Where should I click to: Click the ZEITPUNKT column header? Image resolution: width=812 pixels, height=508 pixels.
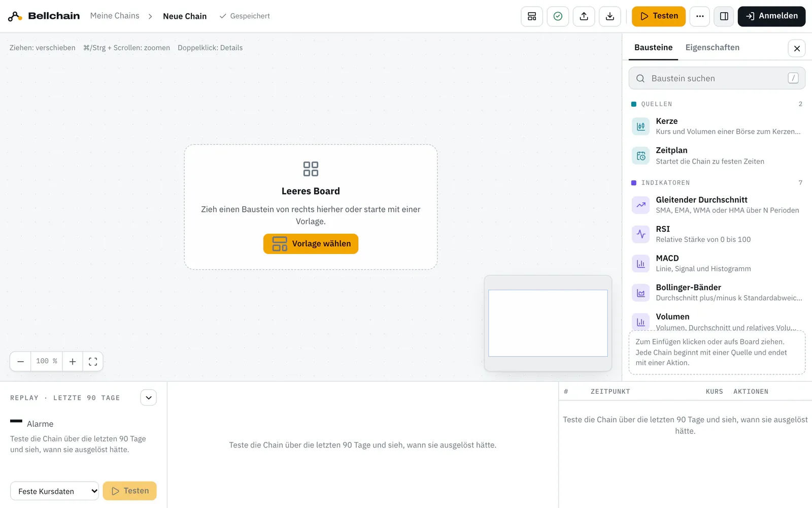pyautogui.click(x=610, y=392)
